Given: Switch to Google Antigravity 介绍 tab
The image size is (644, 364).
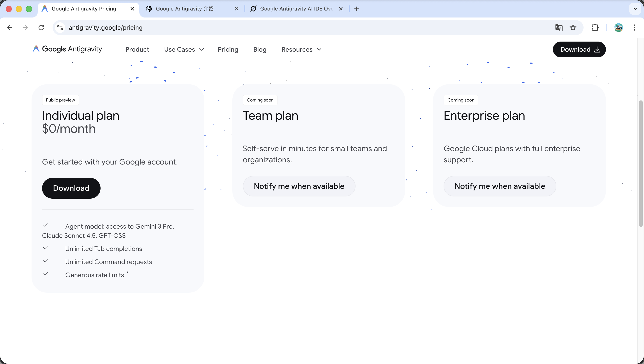Looking at the screenshot, I should pos(185,9).
